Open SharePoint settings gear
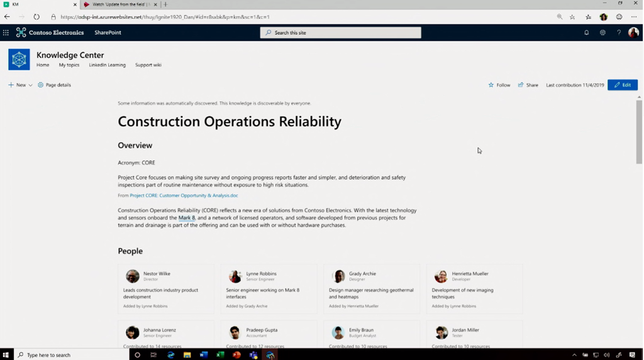Image resolution: width=644 pixels, height=360 pixels. [x=602, y=33]
